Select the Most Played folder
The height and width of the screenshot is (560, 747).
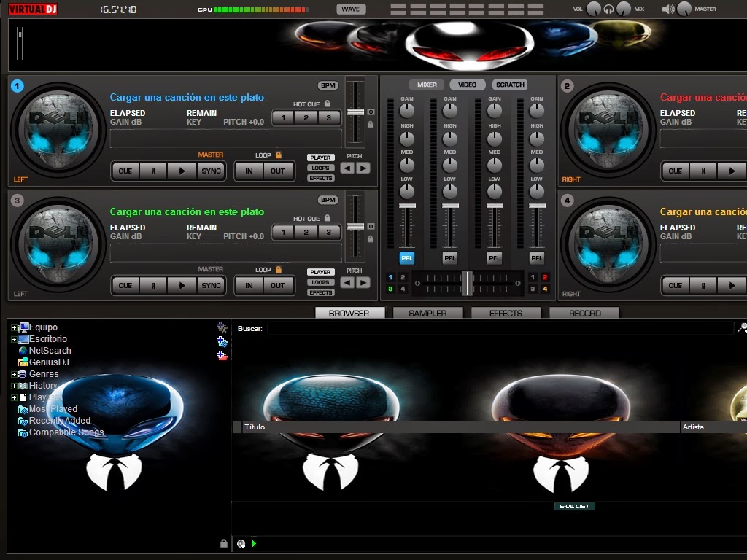coord(53,409)
